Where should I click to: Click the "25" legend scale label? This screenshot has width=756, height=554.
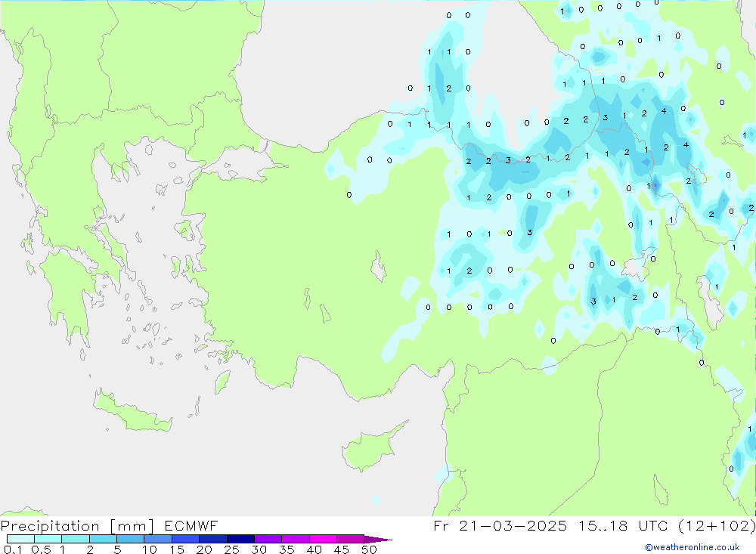coord(232,549)
